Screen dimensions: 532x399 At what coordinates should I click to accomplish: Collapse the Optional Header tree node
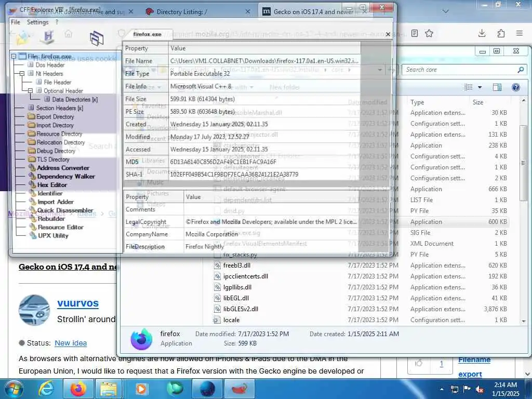[30, 91]
